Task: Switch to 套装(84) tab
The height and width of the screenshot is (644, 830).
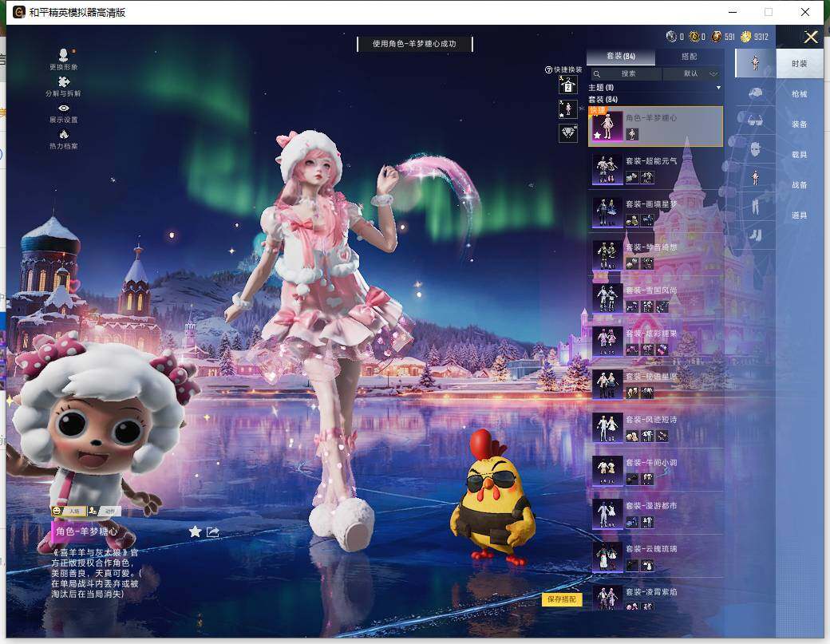Action: tap(621, 56)
